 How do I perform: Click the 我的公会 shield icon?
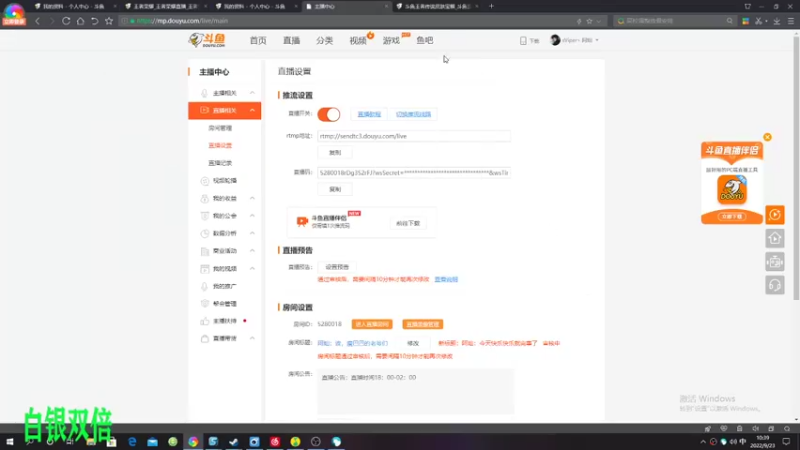(205, 216)
